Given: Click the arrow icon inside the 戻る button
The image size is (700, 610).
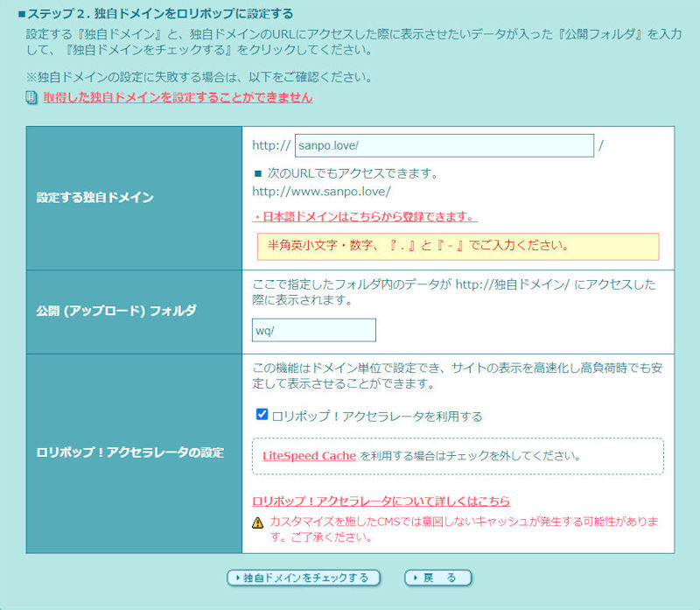Looking at the screenshot, I should click(413, 578).
